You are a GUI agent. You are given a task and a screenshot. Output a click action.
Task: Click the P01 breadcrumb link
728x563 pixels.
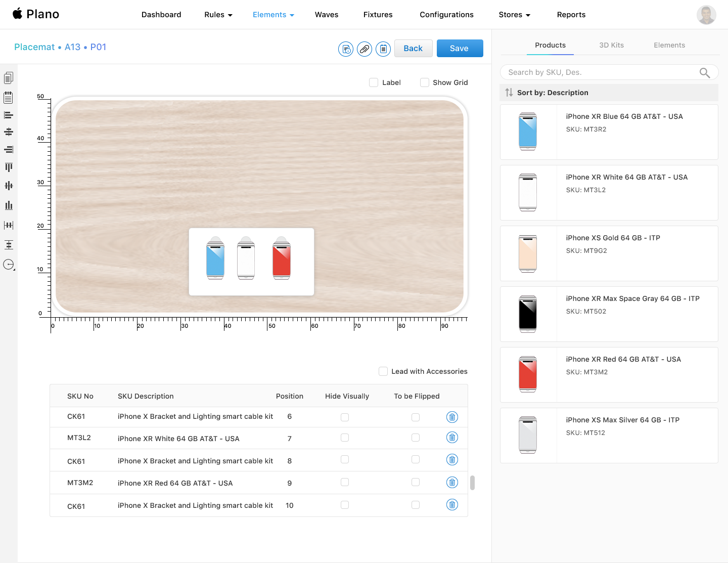click(98, 47)
